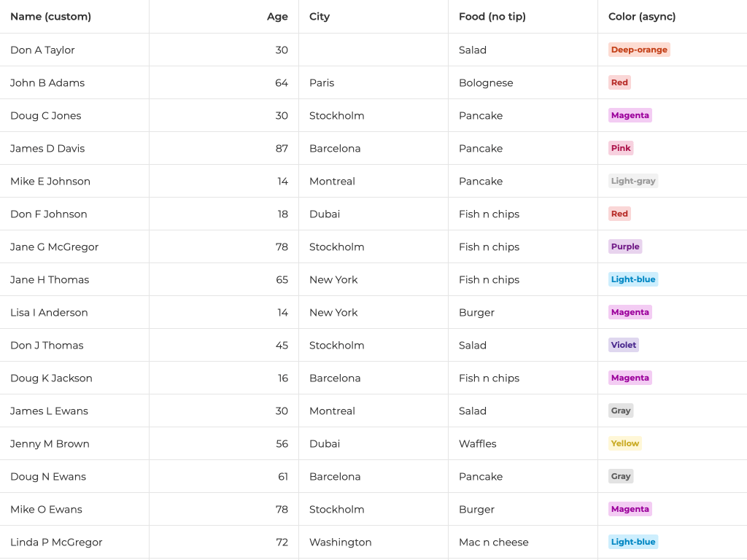Click the Name (custom) column header

[x=50, y=17]
